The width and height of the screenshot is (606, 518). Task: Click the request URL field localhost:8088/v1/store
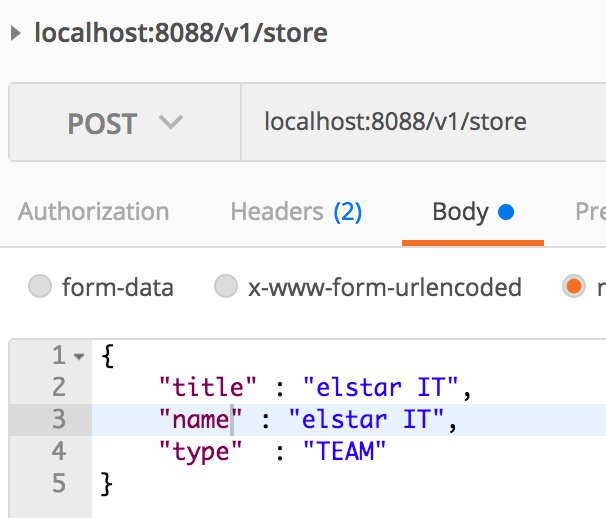[x=424, y=122]
